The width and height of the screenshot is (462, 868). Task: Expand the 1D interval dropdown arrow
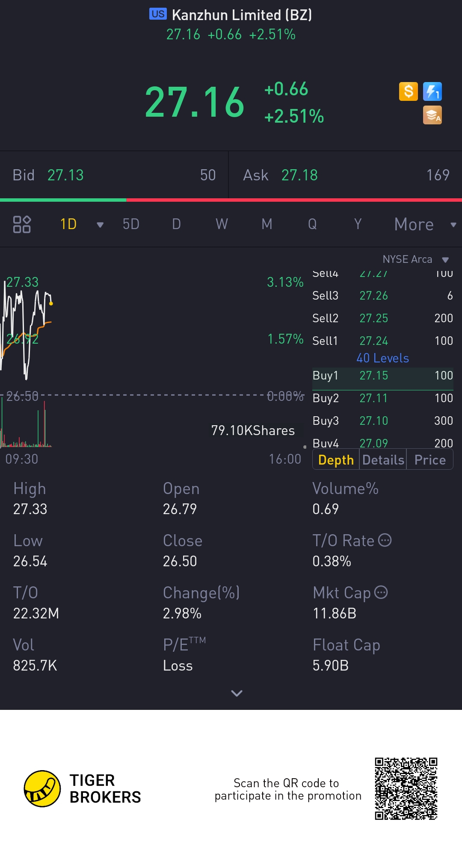pyautogui.click(x=100, y=225)
